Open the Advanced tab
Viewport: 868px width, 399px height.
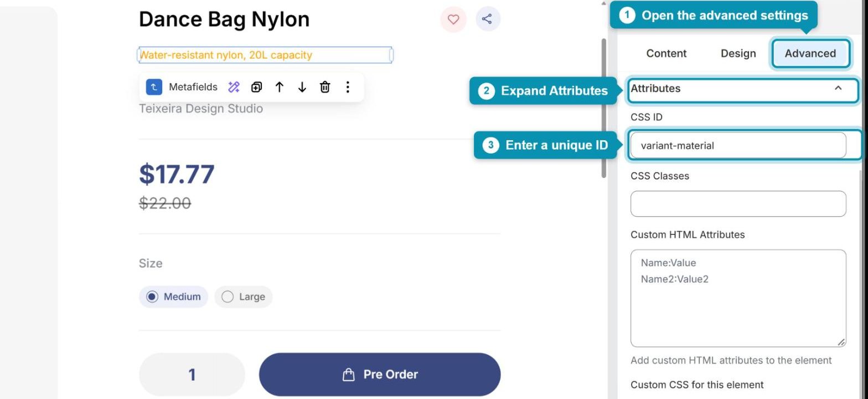point(810,54)
